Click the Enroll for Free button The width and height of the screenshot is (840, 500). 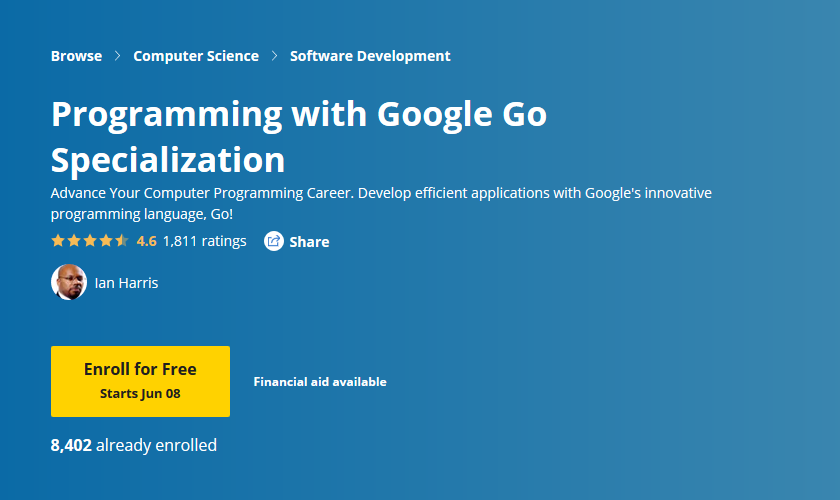(x=140, y=381)
